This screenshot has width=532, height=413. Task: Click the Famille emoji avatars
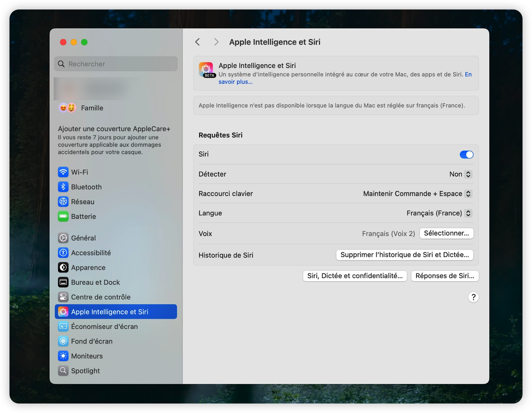[x=67, y=108]
